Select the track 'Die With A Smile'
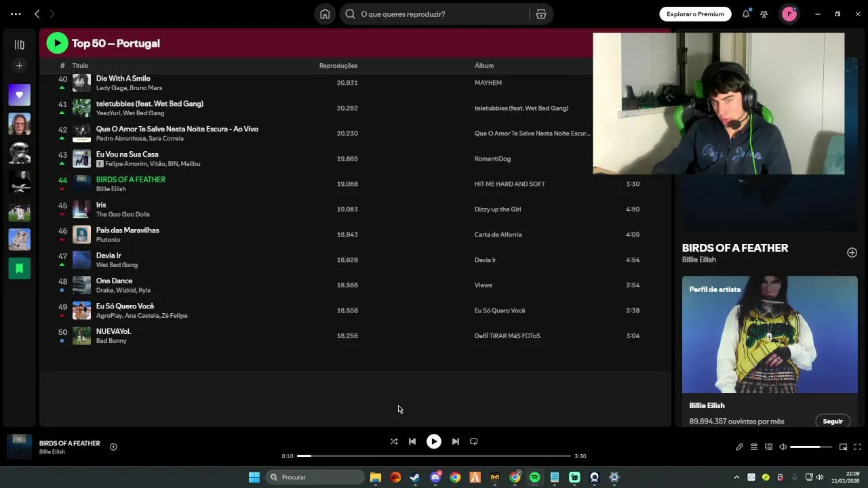Screen dimensions: 868x488 point(123,79)
